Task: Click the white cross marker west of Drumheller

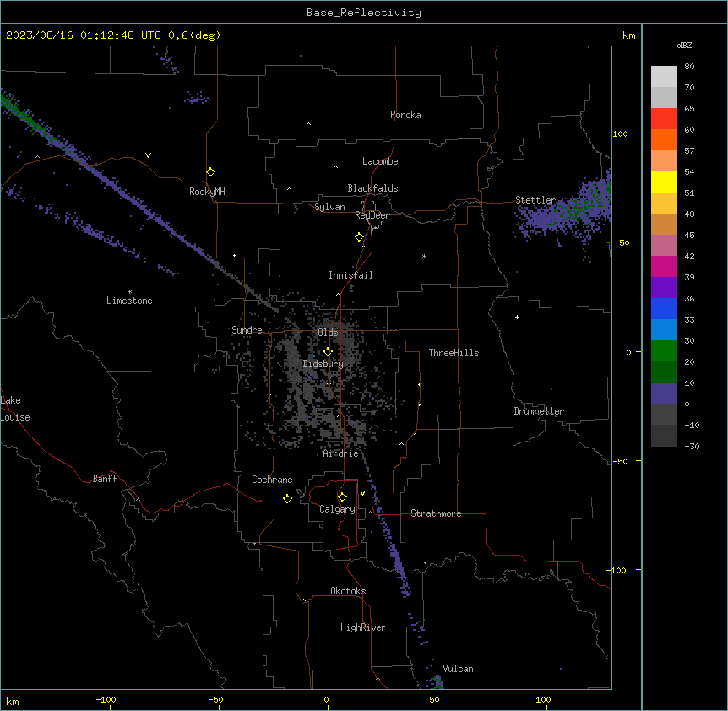Action: click(517, 317)
